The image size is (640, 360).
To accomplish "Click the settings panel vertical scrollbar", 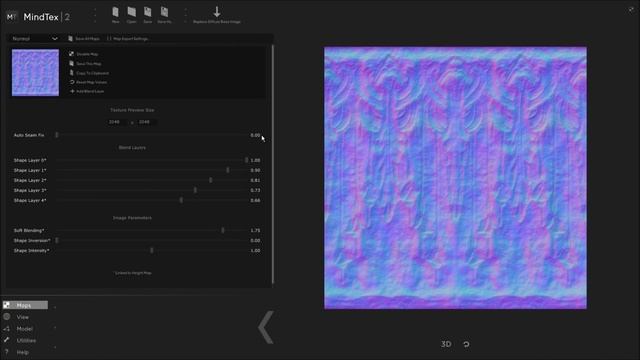I will pos(273,164).
